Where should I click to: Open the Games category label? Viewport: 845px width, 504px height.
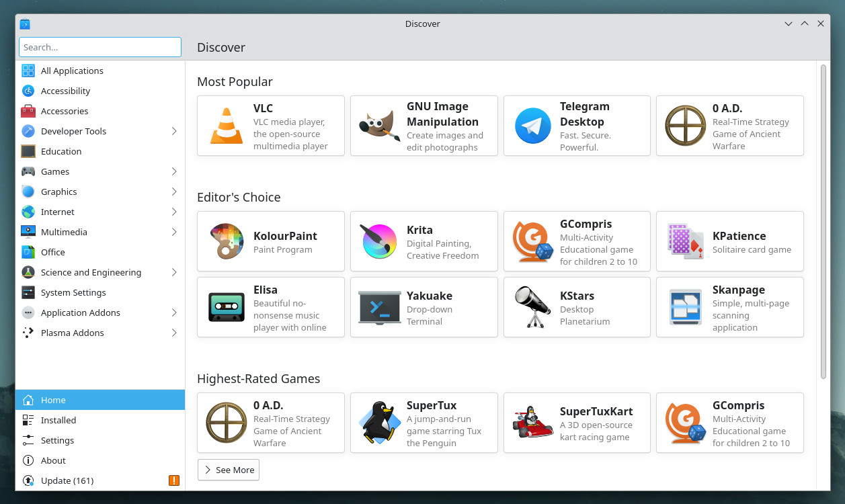[x=55, y=171]
